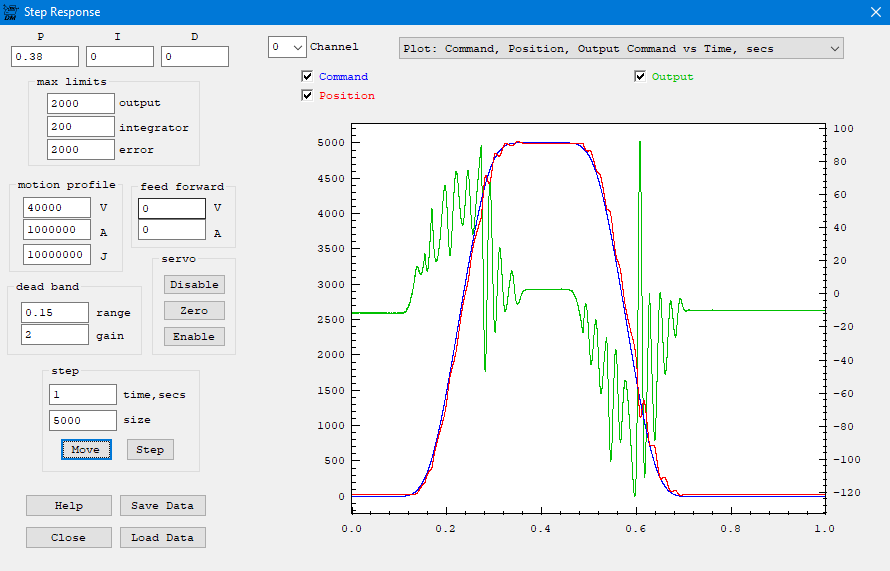Image resolution: width=890 pixels, height=571 pixels.
Task: Toggle the Position plot checkbox
Action: coord(307,96)
